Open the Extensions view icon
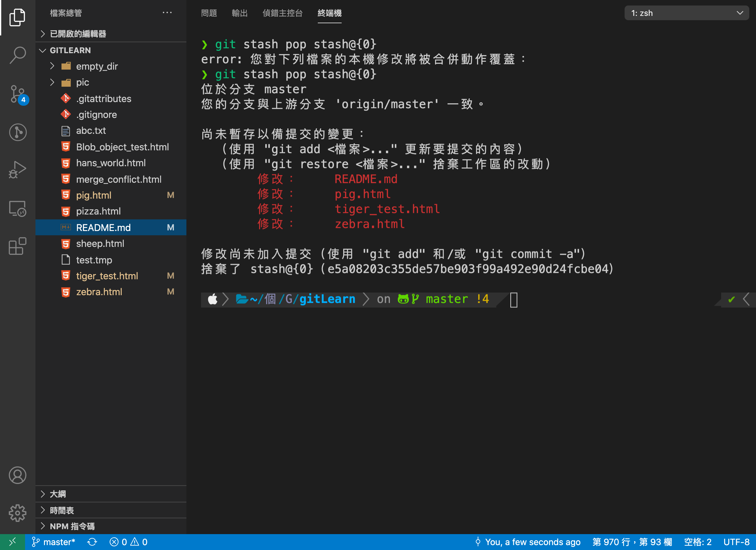 pyautogui.click(x=17, y=246)
